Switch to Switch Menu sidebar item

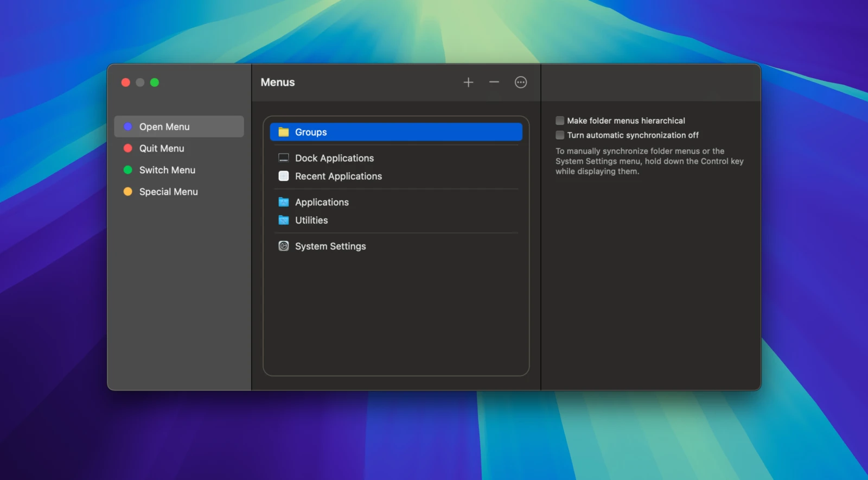pos(167,170)
